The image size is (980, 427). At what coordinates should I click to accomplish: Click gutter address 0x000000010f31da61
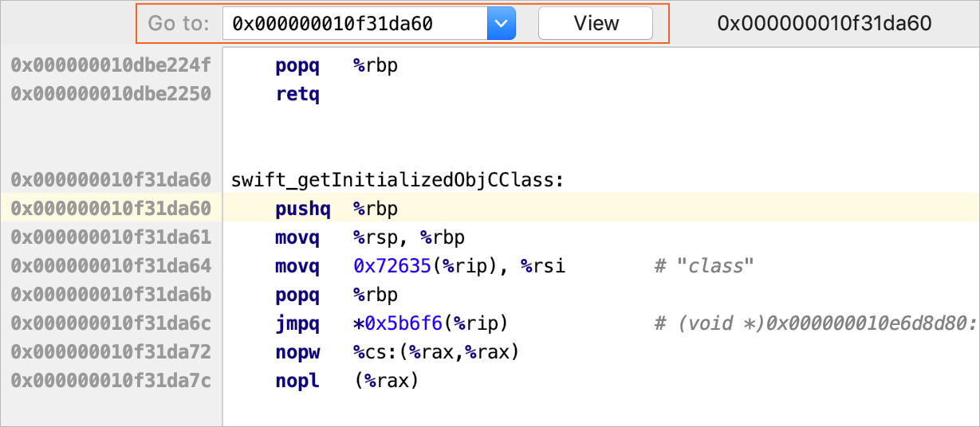111,237
